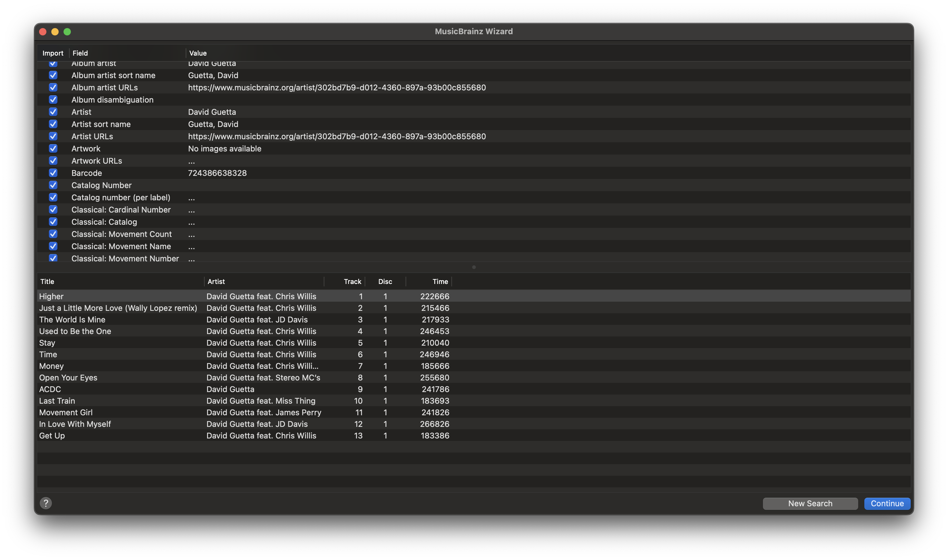Select Used to Be the One track
The height and width of the screenshot is (560, 948).
click(474, 331)
